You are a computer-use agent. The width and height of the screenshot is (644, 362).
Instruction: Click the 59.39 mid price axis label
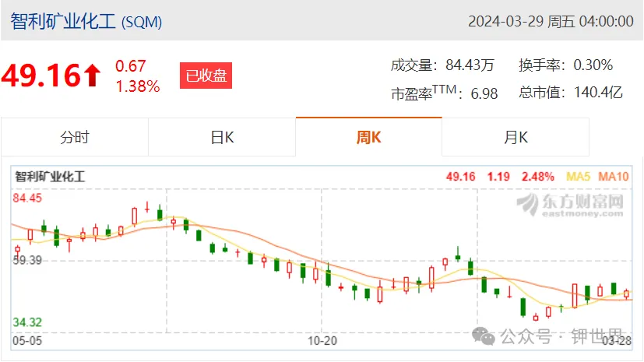tap(27, 260)
